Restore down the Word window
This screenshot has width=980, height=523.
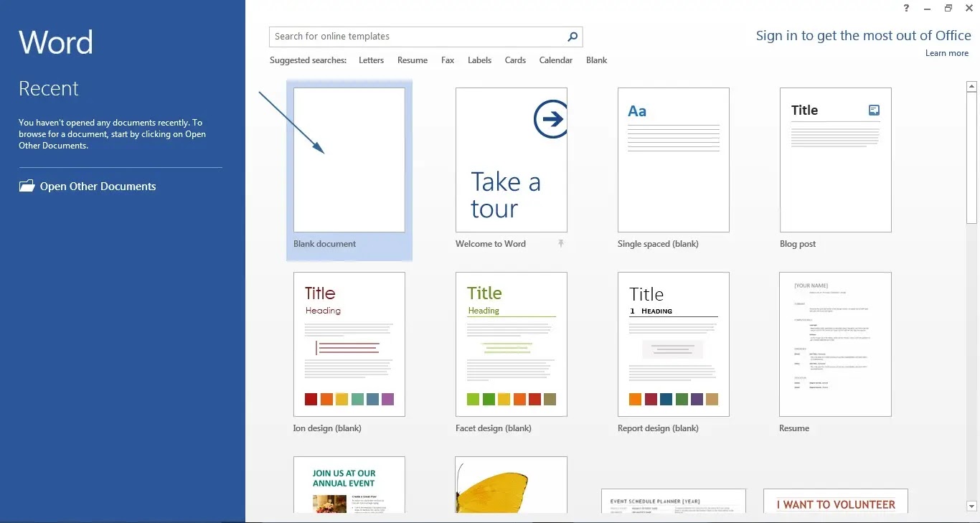[x=948, y=8]
